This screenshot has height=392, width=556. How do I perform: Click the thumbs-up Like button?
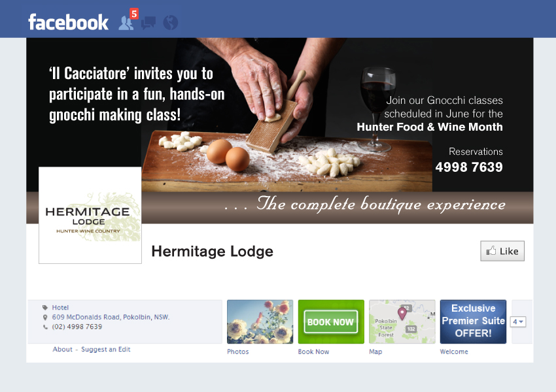(502, 251)
